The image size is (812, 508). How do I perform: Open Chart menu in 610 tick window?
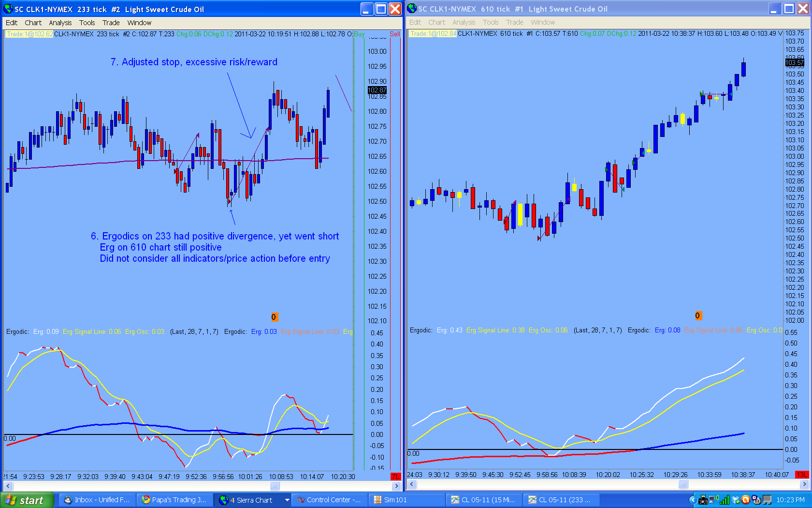coord(436,22)
